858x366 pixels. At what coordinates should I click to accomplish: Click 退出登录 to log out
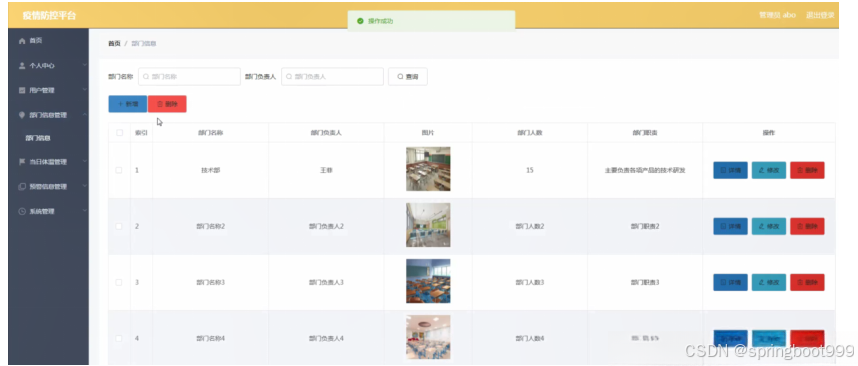pyautogui.click(x=820, y=15)
